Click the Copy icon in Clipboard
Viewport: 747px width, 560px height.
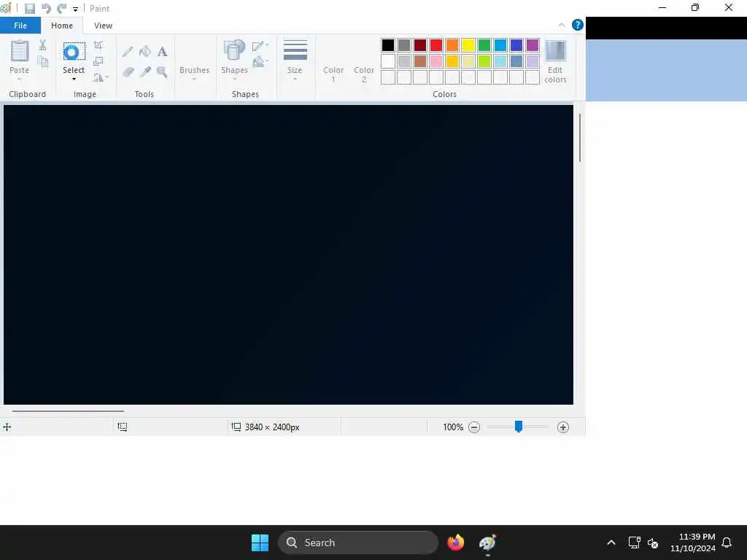click(x=43, y=62)
